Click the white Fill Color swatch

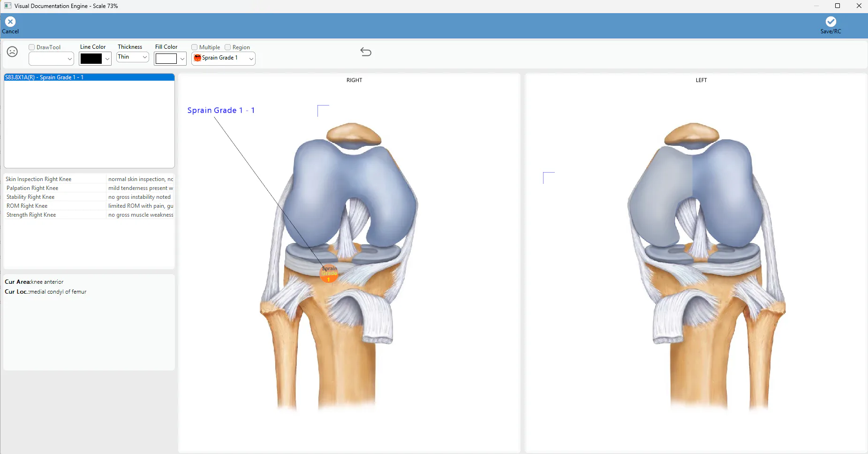(x=166, y=59)
